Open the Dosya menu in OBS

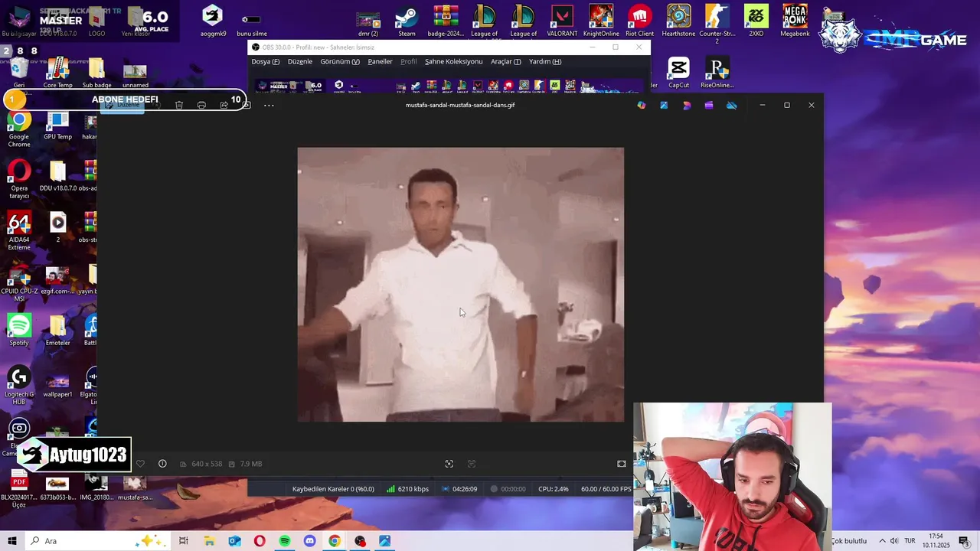point(266,61)
